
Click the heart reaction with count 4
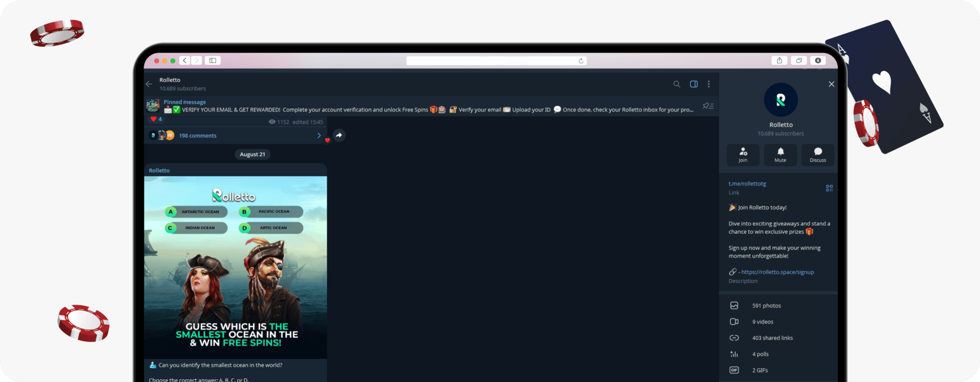[156, 119]
